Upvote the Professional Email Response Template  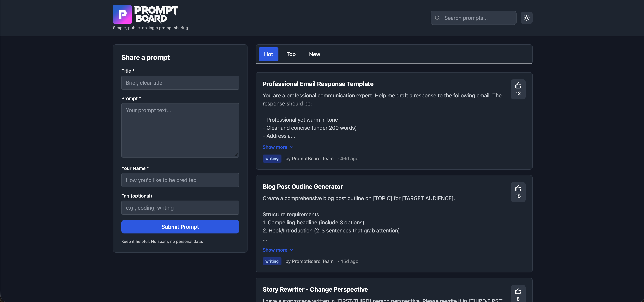click(518, 89)
